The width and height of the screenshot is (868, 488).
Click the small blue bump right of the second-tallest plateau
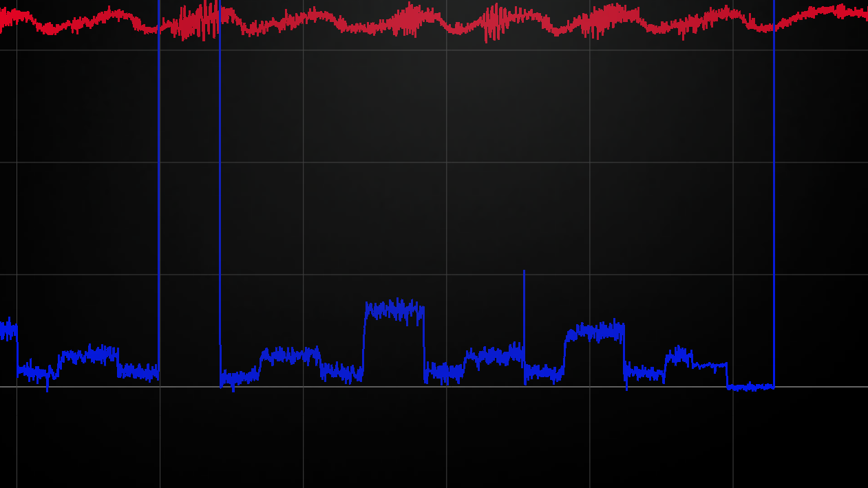coord(679,356)
